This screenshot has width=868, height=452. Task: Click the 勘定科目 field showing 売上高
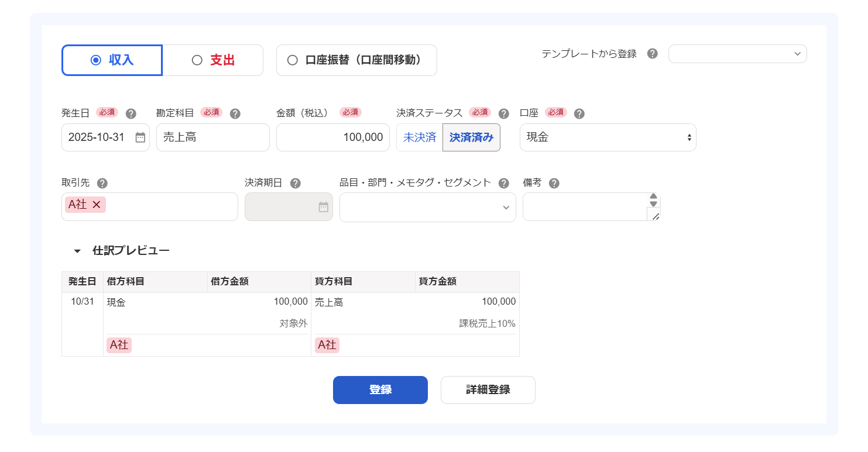tap(213, 137)
